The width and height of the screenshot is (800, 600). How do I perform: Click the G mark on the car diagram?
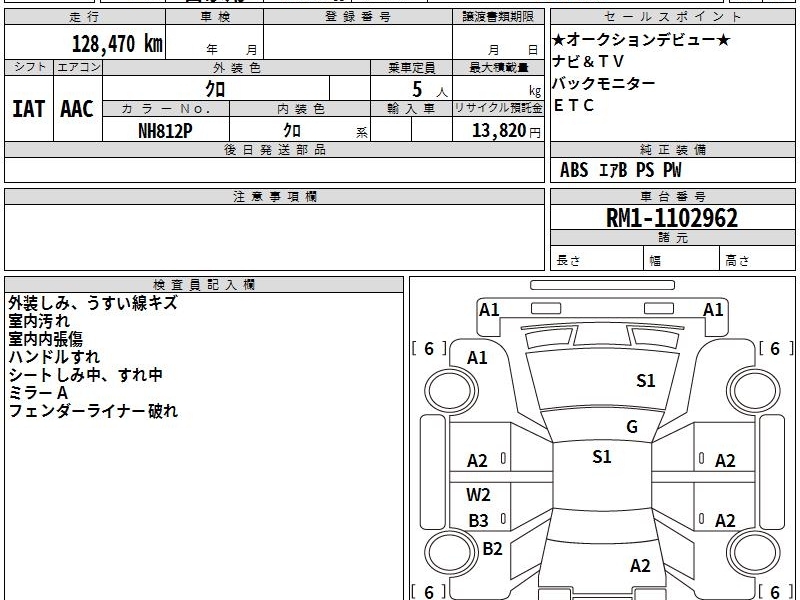click(632, 427)
